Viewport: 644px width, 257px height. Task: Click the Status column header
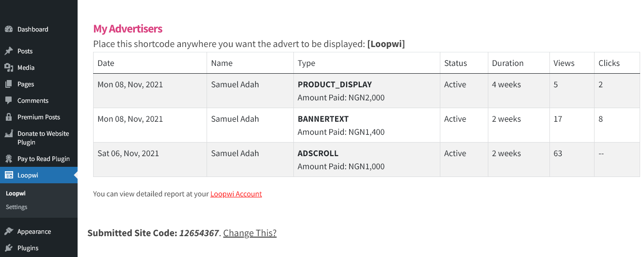(455, 63)
